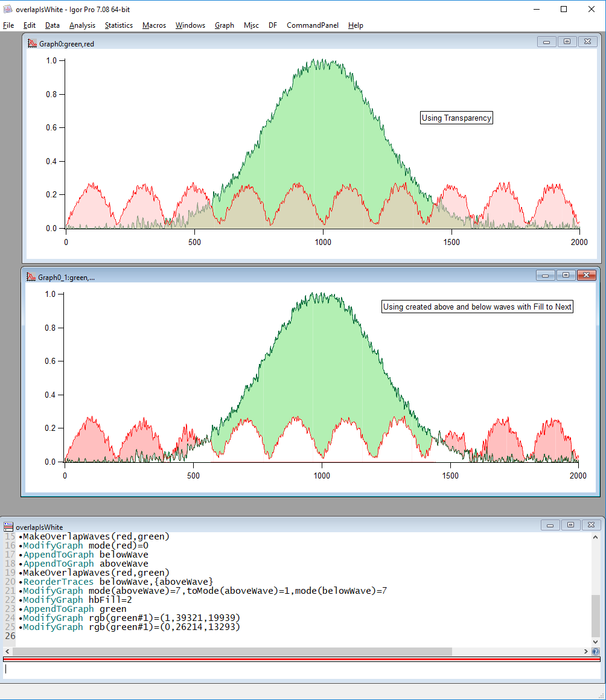The image size is (606, 700).
Task: Open the Misc menu
Action: tap(251, 25)
